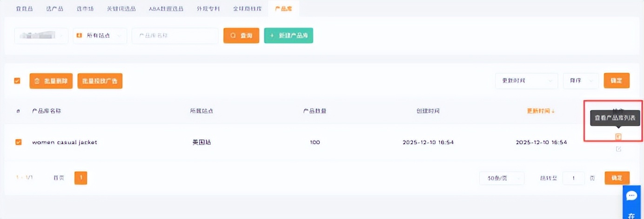Open the blue chat support bubble

click(x=631, y=196)
